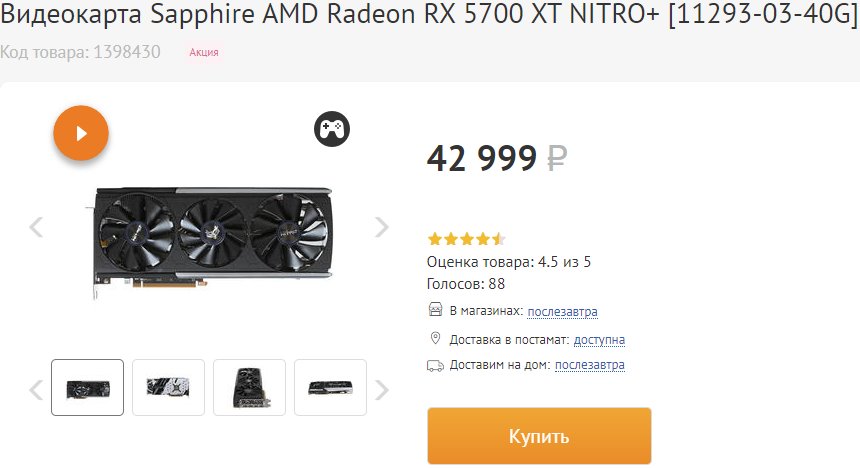
Task: Click the location pin delivery icon
Action: [435, 339]
